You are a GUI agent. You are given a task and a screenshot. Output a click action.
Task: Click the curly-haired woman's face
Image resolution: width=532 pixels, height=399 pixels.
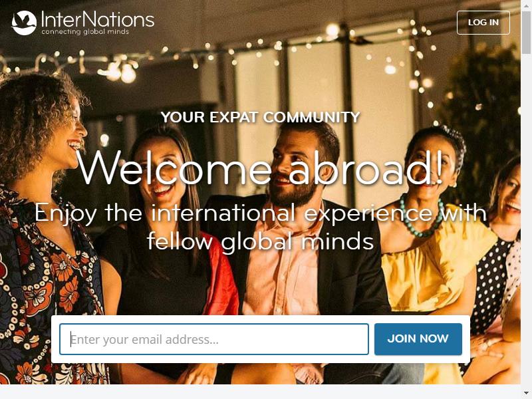click(73, 136)
